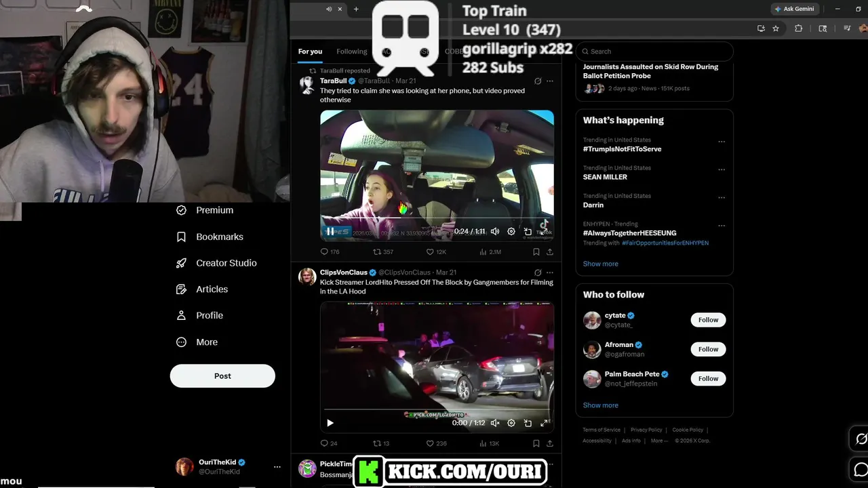Viewport: 868px width, 488px height.
Task: Open options for SEAN MILLER trend
Action: [722, 169]
